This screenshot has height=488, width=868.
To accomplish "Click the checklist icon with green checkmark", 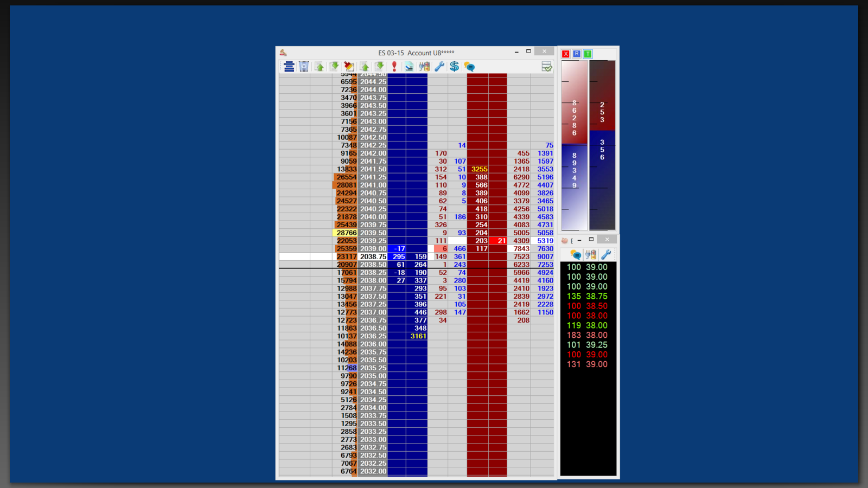I will click(x=547, y=67).
